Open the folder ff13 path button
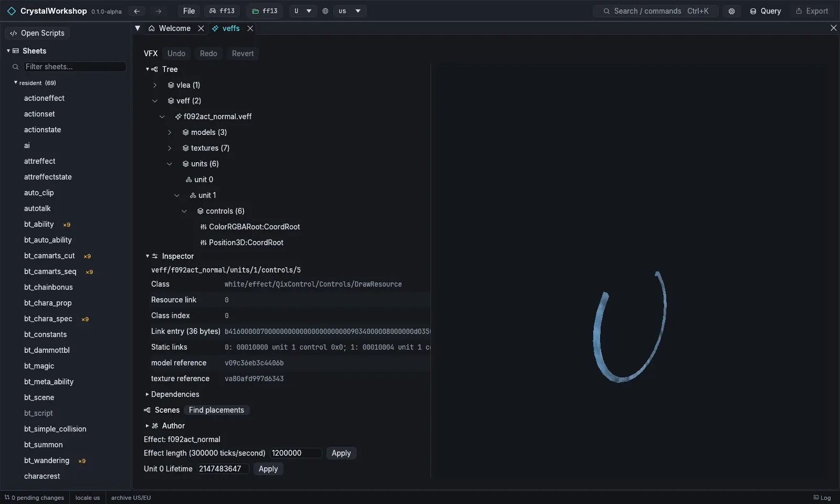Screen dimensions: 840x504 click(265, 11)
